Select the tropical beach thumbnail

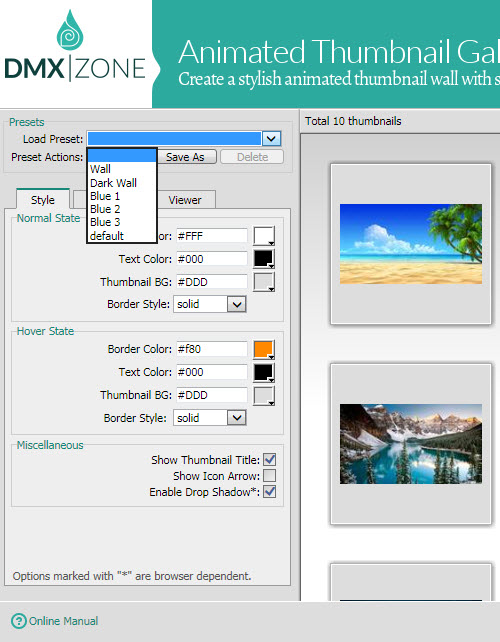[411, 244]
